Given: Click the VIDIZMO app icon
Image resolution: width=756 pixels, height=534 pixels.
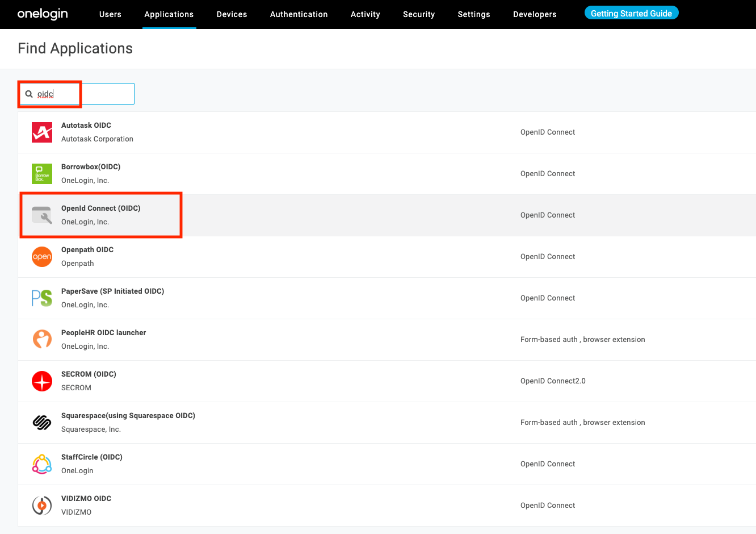Looking at the screenshot, I should click(x=42, y=506).
